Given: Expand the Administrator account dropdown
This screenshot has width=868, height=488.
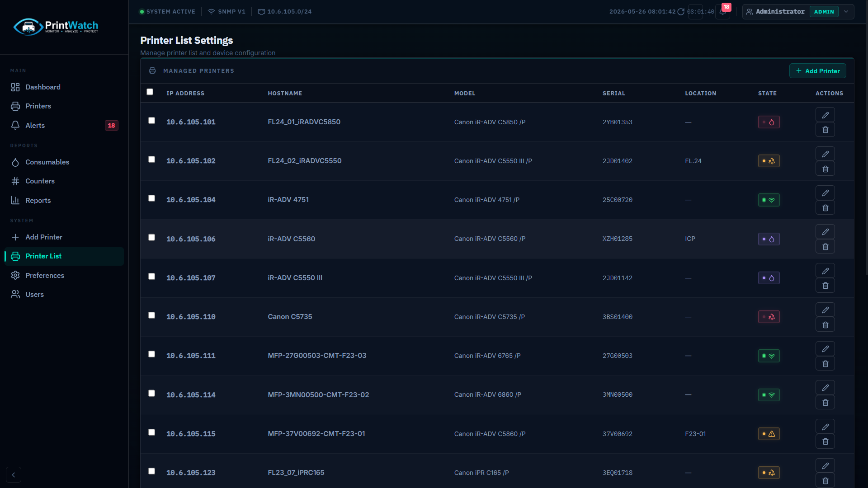Looking at the screenshot, I should (798, 12).
